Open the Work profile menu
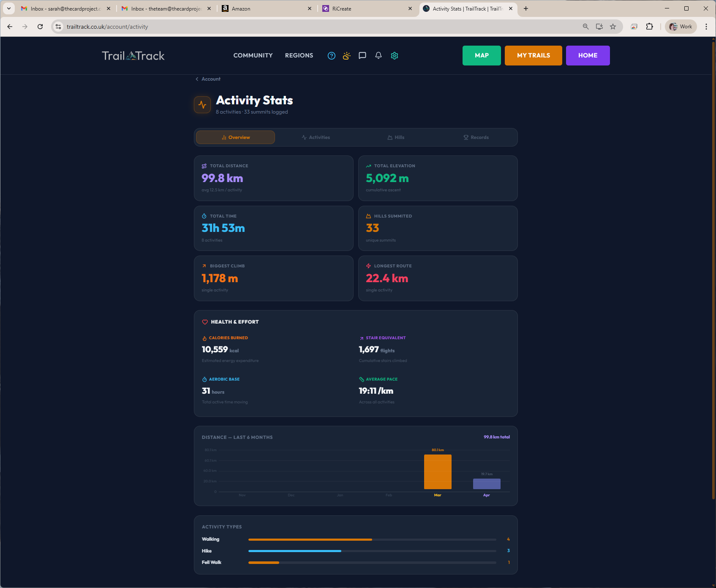The height and width of the screenshot is (588, 716). pos(681,27)
